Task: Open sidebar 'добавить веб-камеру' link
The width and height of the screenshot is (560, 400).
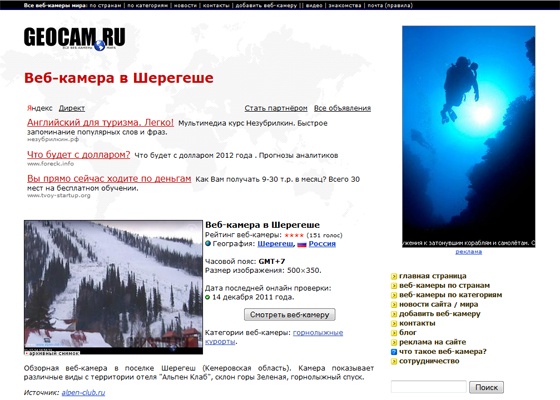Action: [440, 314]
